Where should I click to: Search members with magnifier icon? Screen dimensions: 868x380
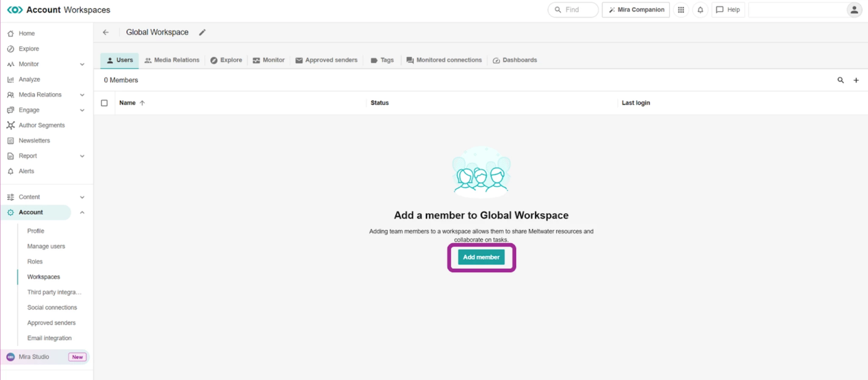click(840, 80)
